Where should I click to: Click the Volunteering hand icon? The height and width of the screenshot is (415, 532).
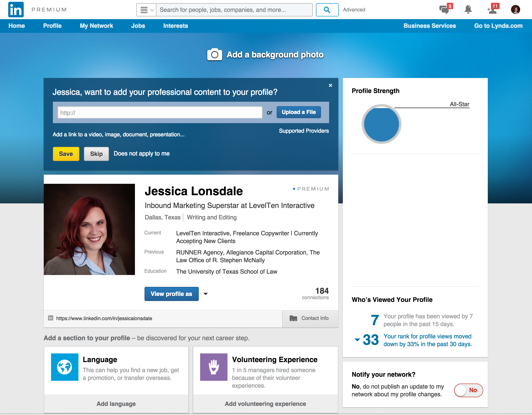point(214,367)
